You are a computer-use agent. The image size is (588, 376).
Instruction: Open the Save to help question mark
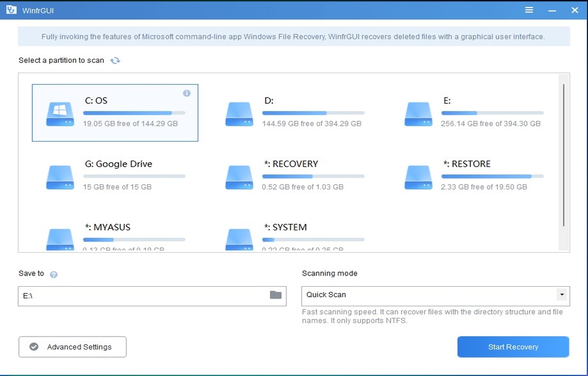click(52, 273)
